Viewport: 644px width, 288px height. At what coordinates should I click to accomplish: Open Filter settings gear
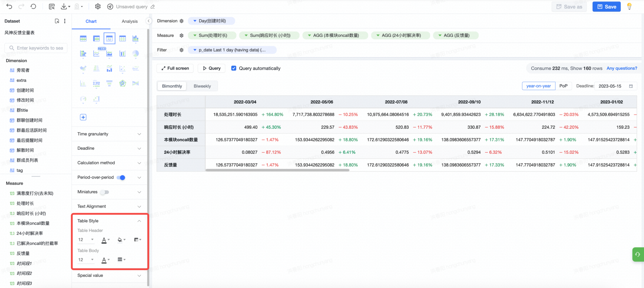[x=182, y=50]
